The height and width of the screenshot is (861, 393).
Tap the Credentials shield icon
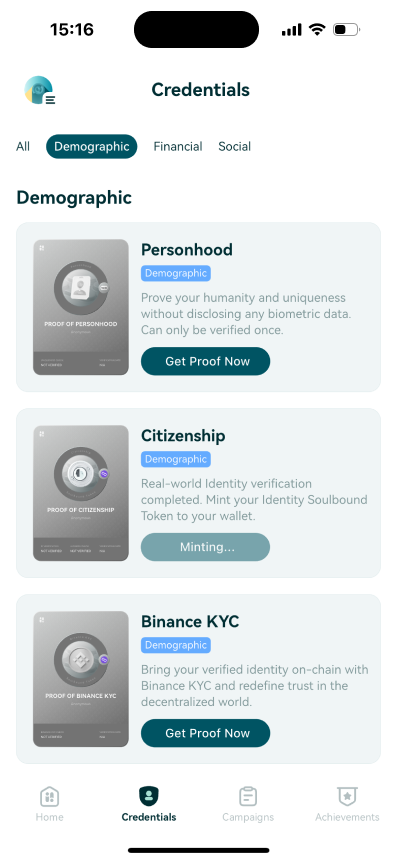click(x=149, y=796)
